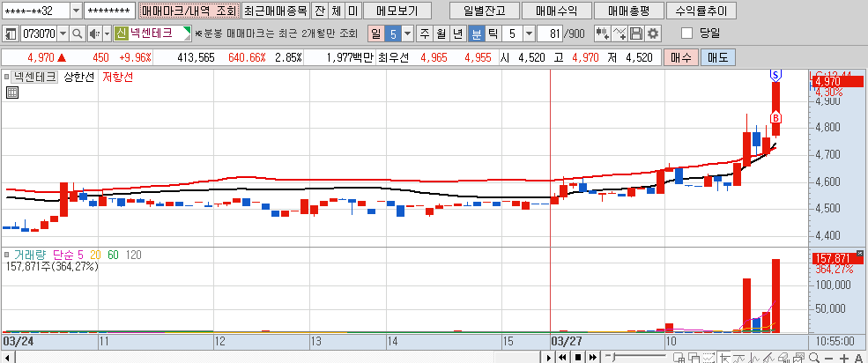Image resolution: width=868 pixels, height=363 pixels.
Task: Click the zoom magnifier at chart bottom
Action: click(815, 358)
